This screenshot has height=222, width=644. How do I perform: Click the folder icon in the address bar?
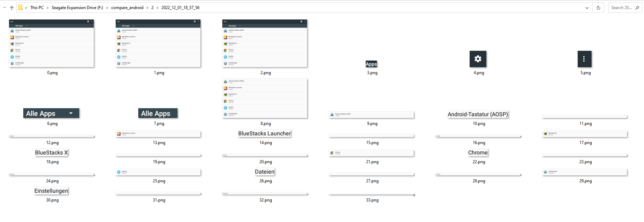tap(20, 7)
